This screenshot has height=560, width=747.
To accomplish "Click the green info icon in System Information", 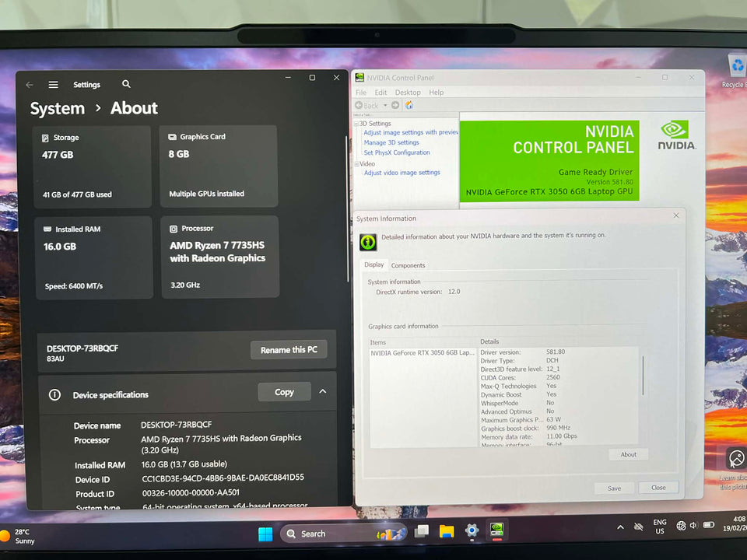I will click(x=367, y=242).
